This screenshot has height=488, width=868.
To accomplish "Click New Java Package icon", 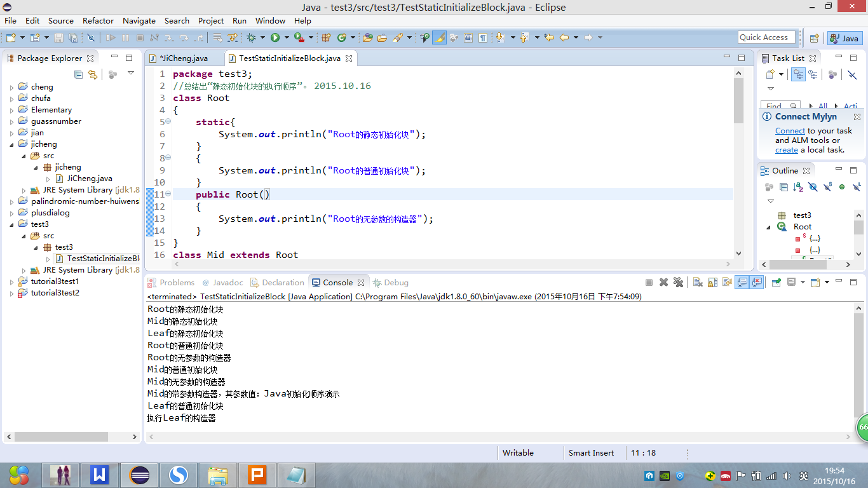I will coord(326,37).
